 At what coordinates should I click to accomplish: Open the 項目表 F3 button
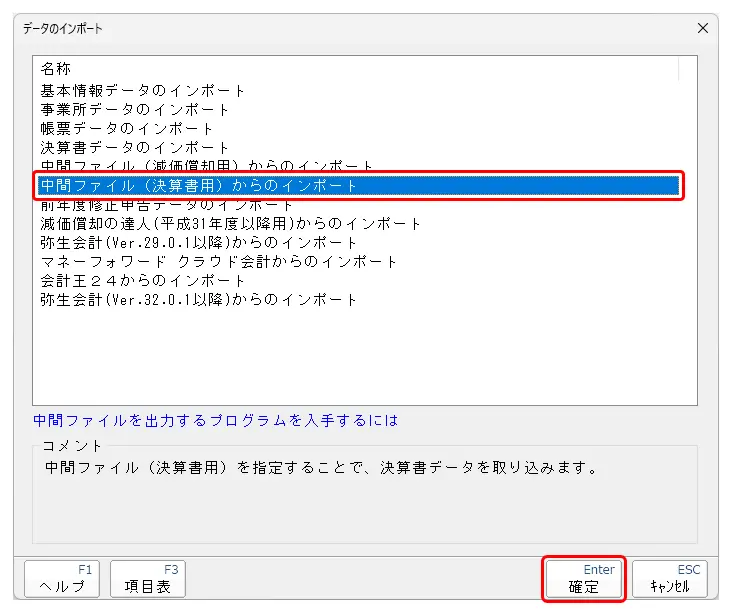click(x=147, y=580)
